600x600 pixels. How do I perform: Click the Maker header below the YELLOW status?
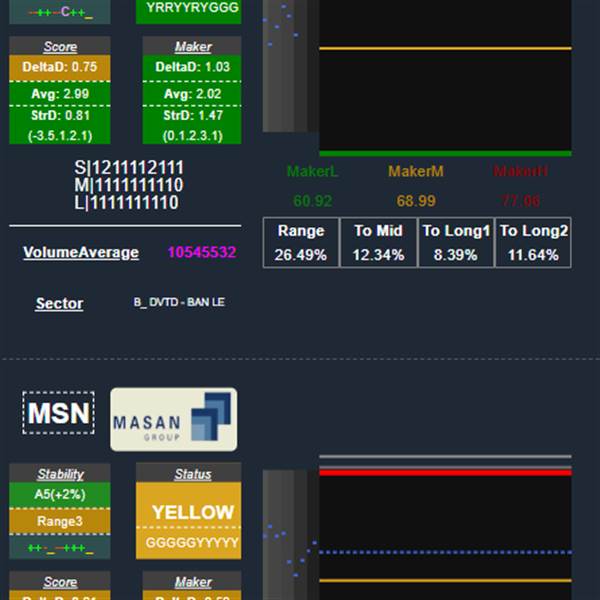point(192,582)
